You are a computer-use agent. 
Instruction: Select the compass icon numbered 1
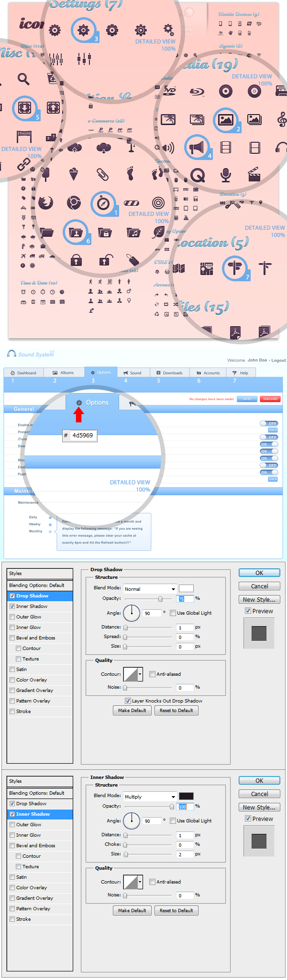103,203
